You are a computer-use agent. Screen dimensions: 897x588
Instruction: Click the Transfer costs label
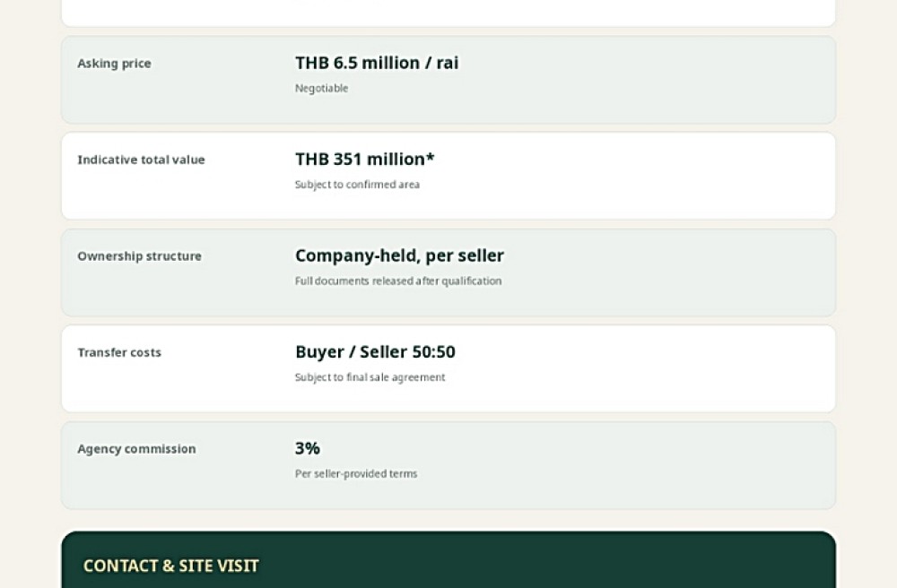click(x=119, y=352)
